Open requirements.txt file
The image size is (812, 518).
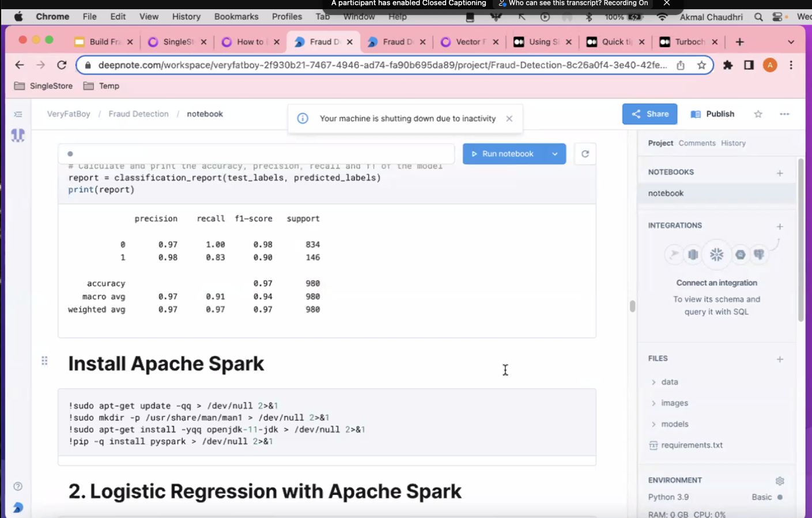point(692,445)
